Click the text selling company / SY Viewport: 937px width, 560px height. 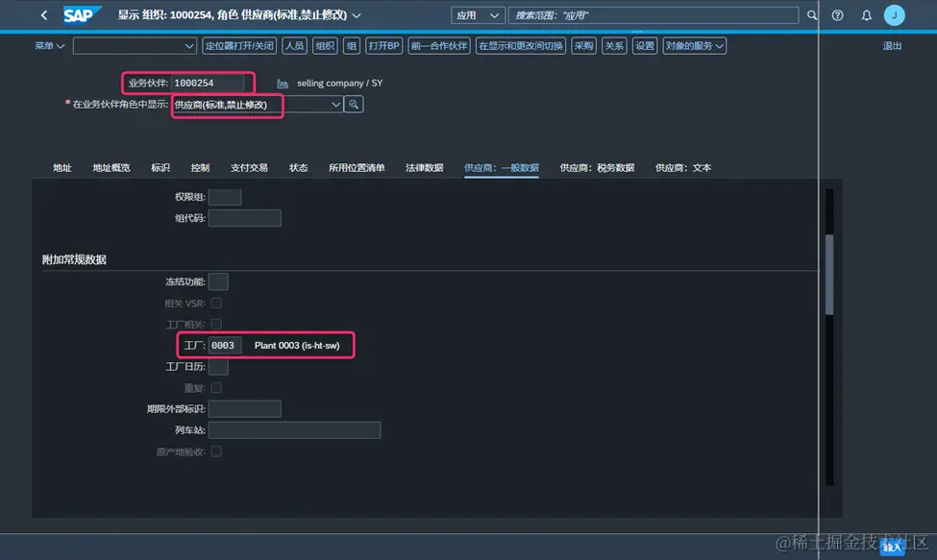(339, 84)
